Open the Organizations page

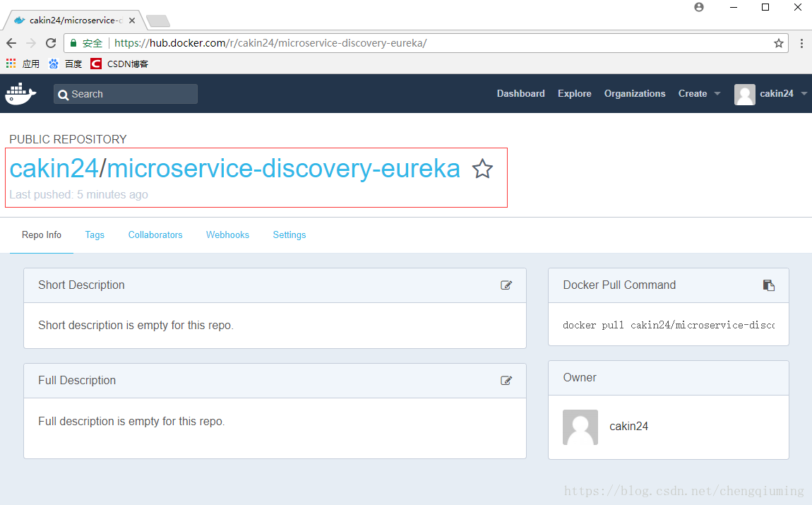tap(635, 94)
